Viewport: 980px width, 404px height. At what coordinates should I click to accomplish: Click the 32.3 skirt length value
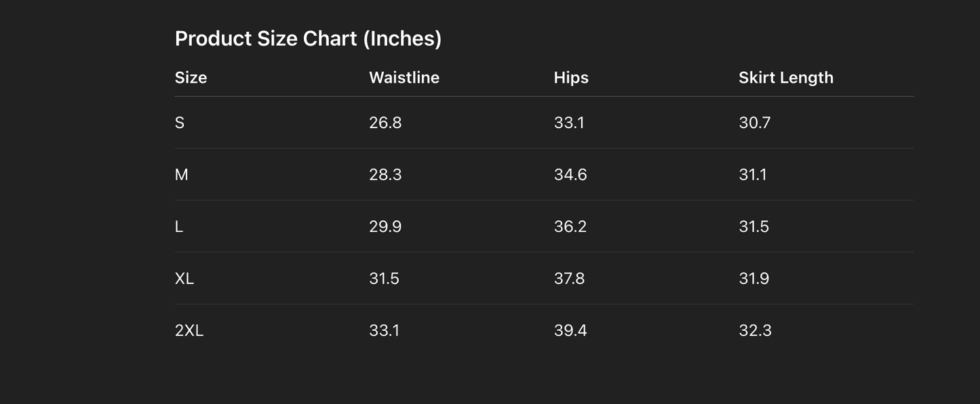click(x=756, y=331)
